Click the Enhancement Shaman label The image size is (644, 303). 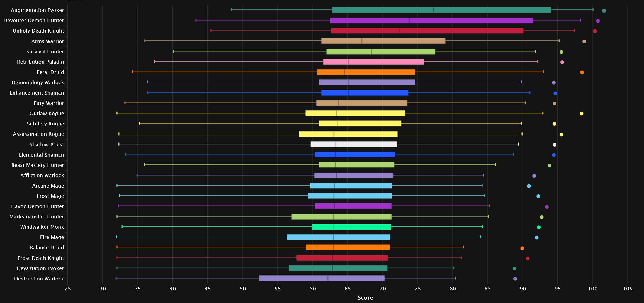tap(37, 93)
